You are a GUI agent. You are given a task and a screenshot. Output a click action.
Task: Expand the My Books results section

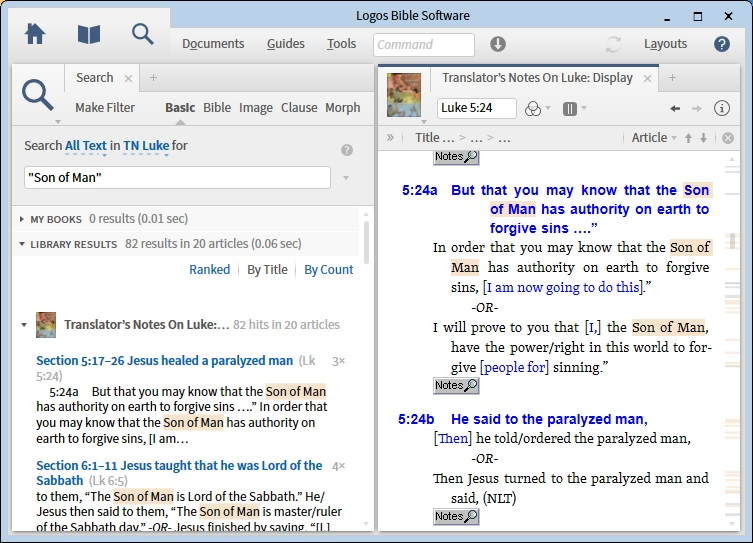(x=23, y=218)
